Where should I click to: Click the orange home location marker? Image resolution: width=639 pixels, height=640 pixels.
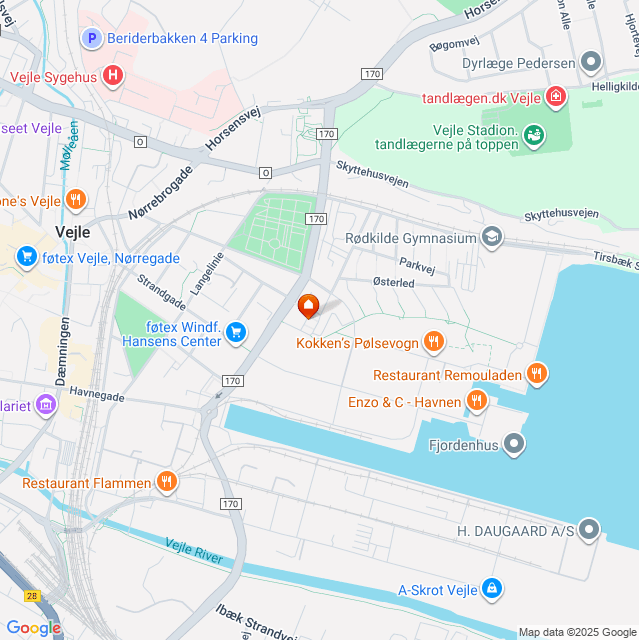click(x=308, y=306)
